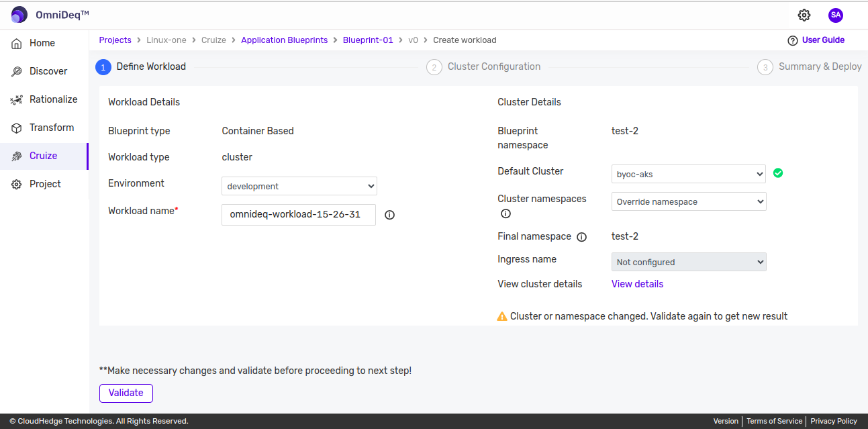Select Cruize in sidebar
Image resolution: width=868 pixels, height=429 pixels.
(44, 156)
